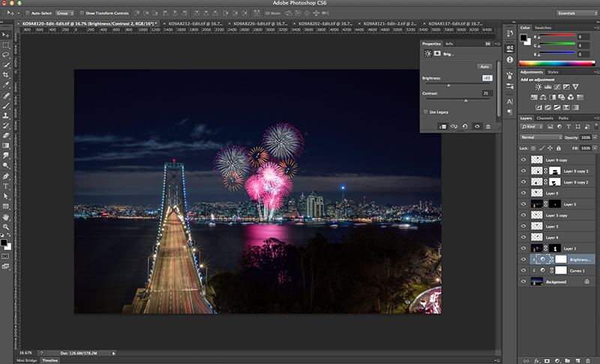Enable the Use Legacy checkbox

pyautogui.click(x=426, y=112)
